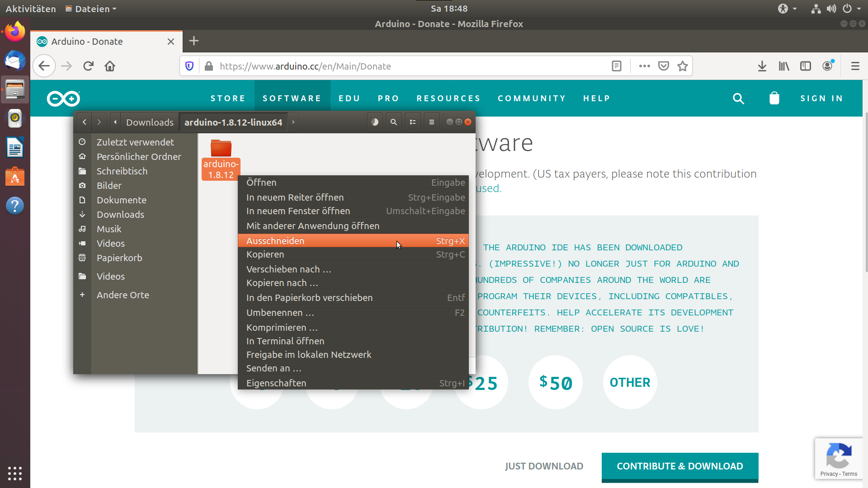Reload the current Firefox page

pyautogui.click(x=88, y=66)
